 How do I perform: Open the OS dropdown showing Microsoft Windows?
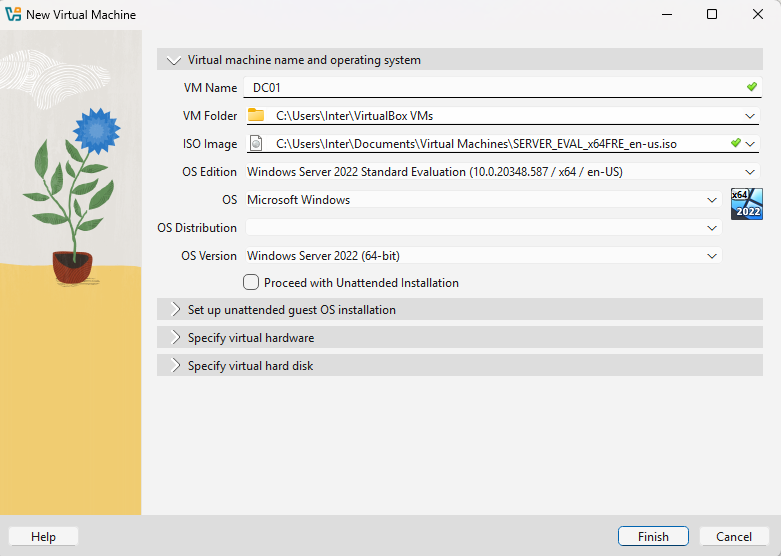(712, 200)
